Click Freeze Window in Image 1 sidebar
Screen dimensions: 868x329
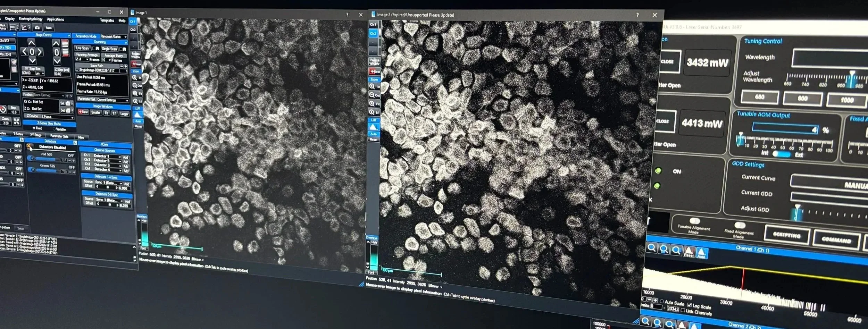point(136,55)
